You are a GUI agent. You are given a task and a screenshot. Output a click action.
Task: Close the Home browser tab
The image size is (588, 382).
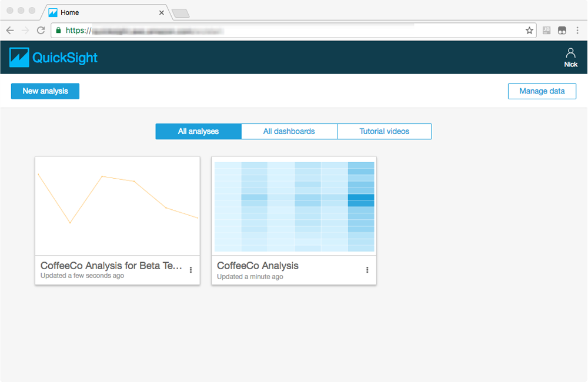point(161,12)
